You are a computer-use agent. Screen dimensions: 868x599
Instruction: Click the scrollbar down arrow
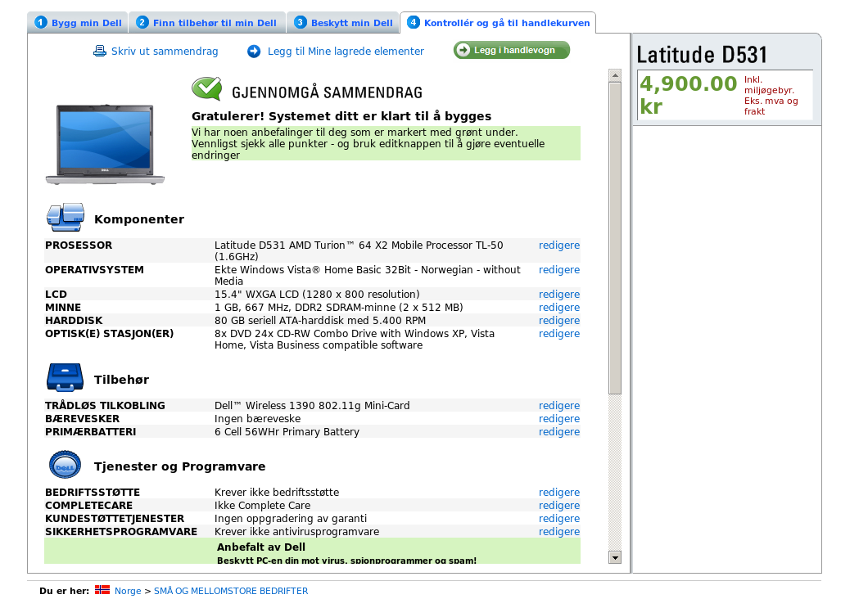click(614, 557)
